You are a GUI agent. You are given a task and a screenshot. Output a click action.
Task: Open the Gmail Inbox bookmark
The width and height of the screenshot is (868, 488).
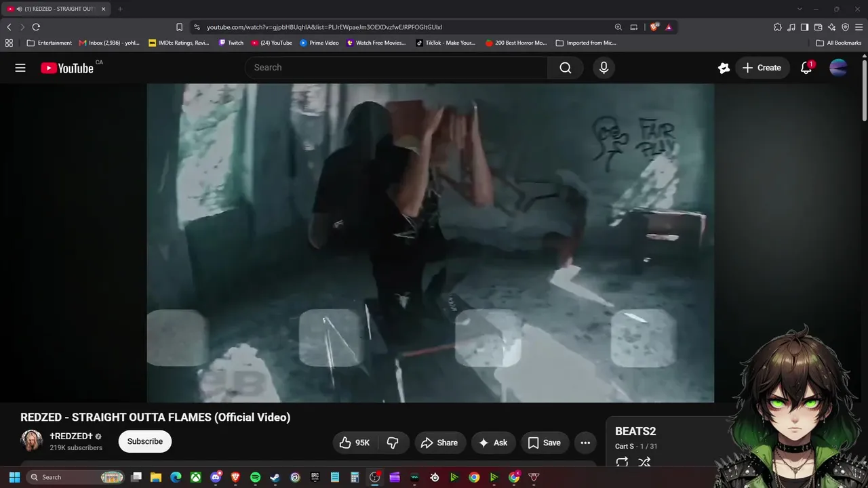click(x=109, y=43)
